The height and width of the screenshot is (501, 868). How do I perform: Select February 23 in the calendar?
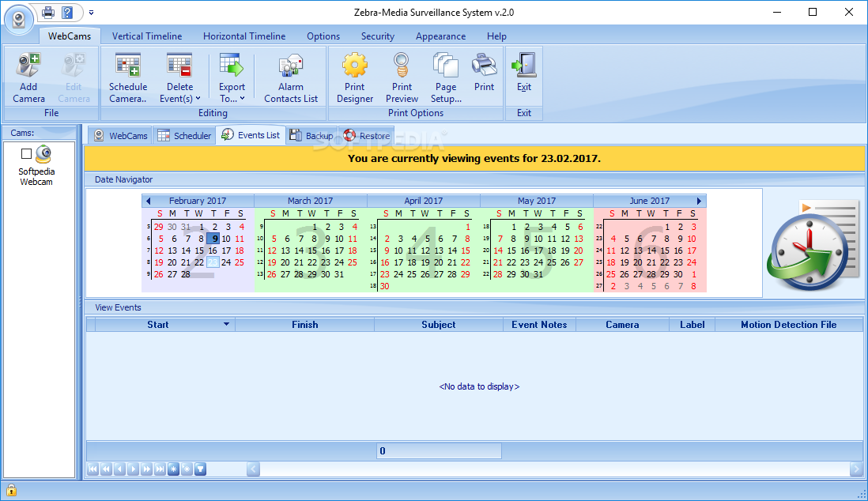point(213,262)
